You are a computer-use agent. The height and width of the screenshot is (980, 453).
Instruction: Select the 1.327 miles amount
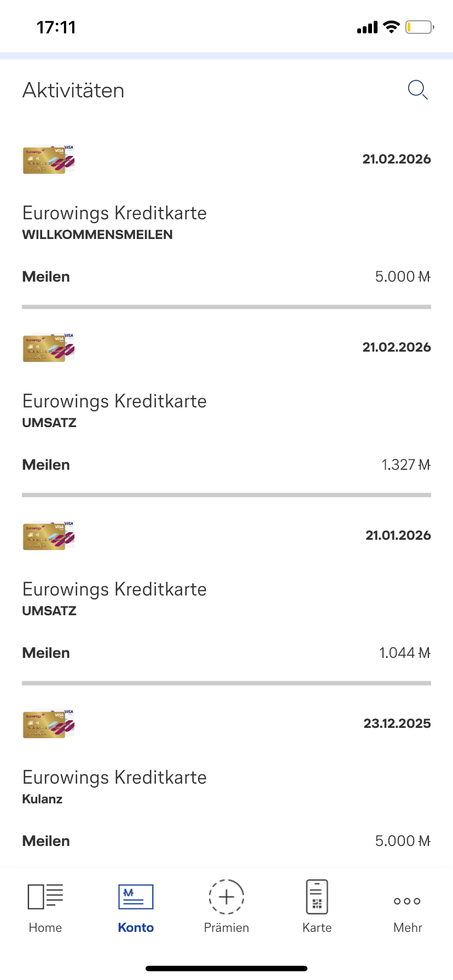(x=405, y=465)
